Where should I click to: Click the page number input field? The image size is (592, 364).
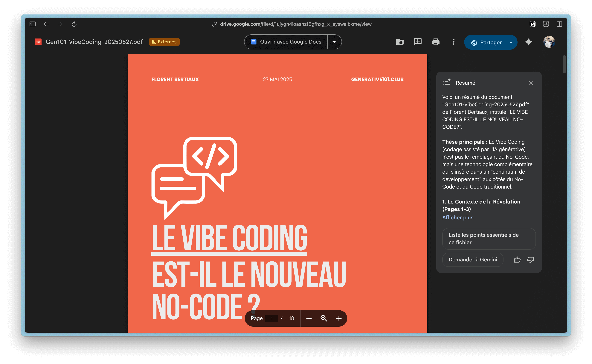pos(272,318)
